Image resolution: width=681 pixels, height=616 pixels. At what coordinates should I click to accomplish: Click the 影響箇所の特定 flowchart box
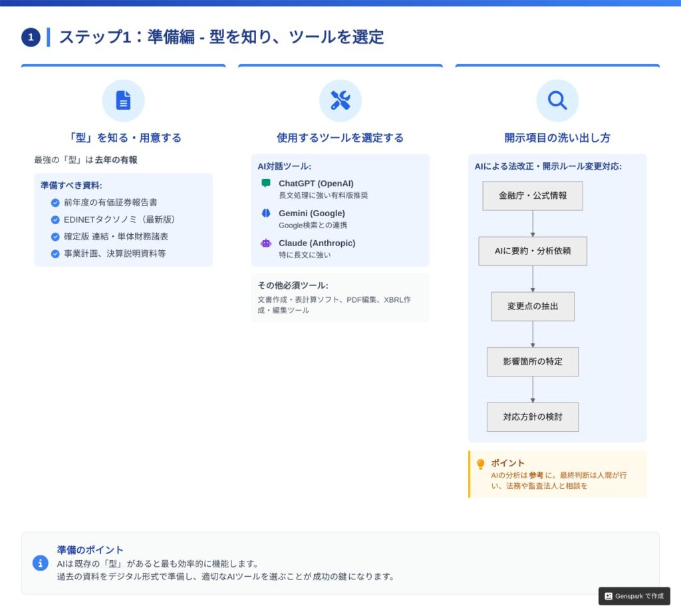click(x=533, y=361)
